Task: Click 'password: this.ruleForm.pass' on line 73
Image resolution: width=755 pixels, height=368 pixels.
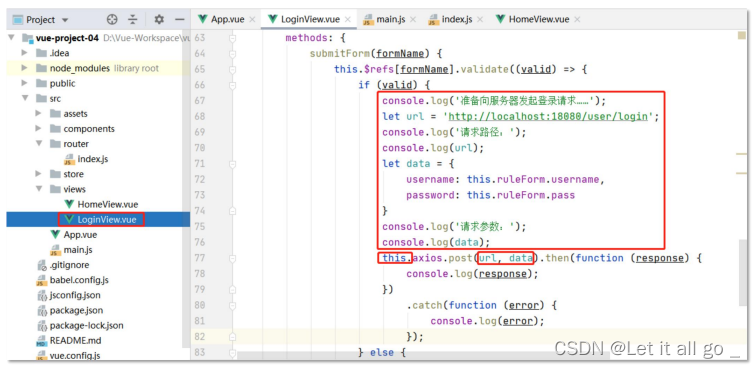Action: point(491,195)
